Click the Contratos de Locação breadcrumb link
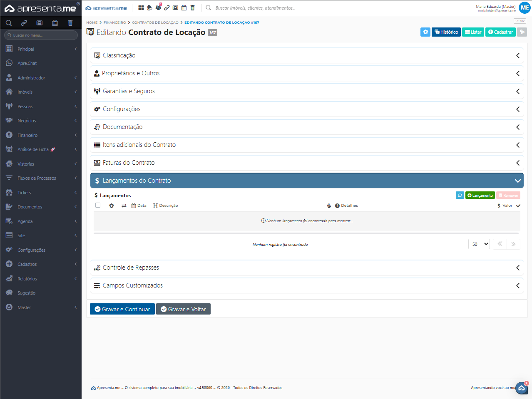The image size is (532, 399). click(x=155, y=22)
